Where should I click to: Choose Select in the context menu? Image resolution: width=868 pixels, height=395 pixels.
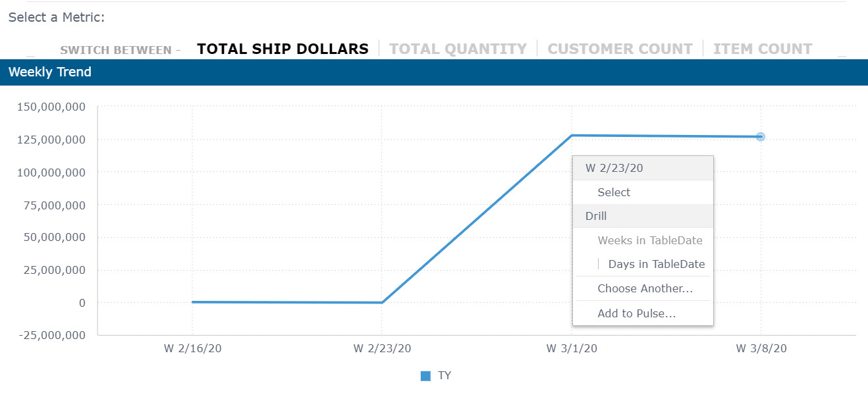[614, 192]
